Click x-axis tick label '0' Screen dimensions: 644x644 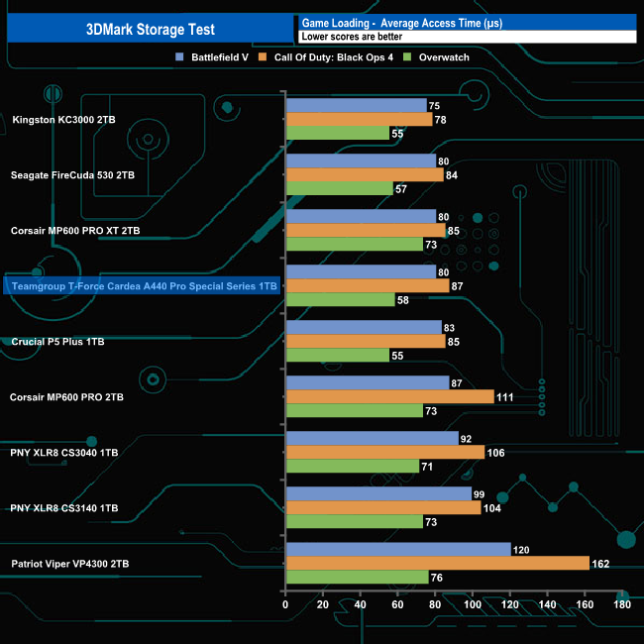pos(285,604)
